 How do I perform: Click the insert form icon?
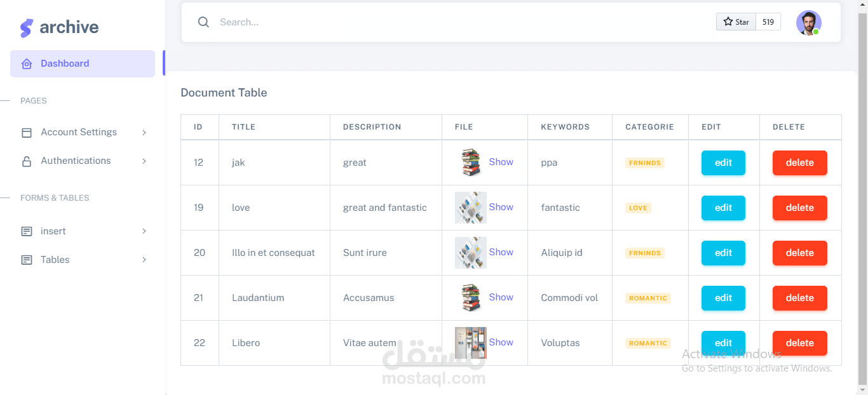(27, 232)
